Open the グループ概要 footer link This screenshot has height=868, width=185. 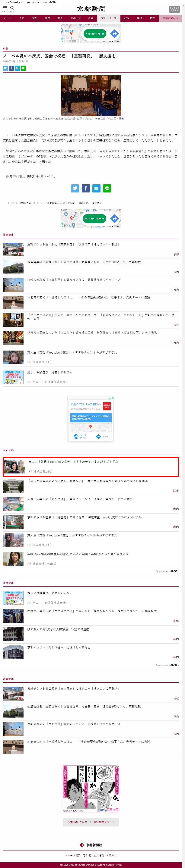(73, 856)
